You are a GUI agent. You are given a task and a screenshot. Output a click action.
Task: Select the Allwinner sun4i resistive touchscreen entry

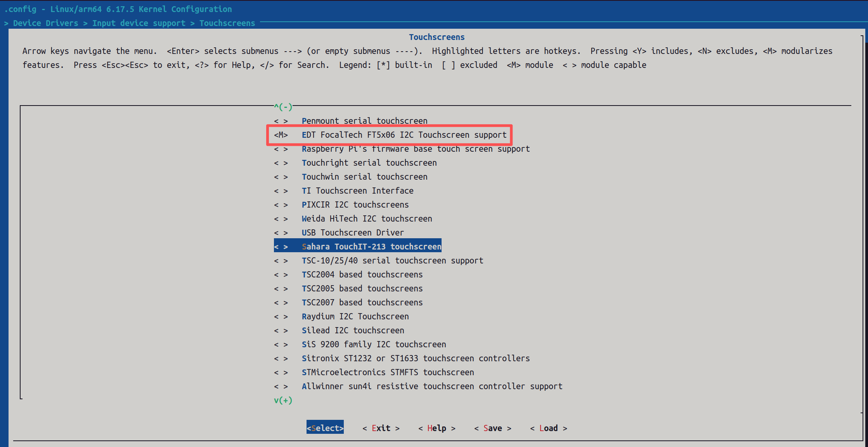tap(432, 386)
